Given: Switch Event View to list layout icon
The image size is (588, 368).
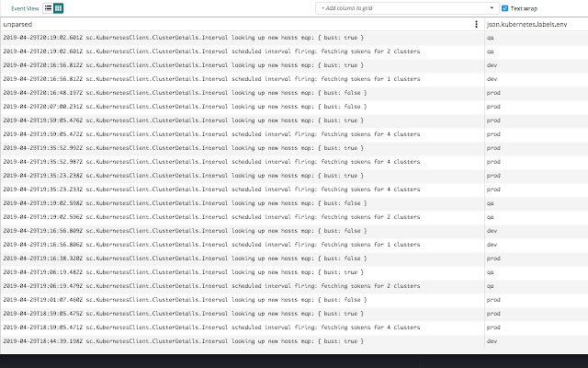Looking at the screenshot, I should [x=48, y=8].
